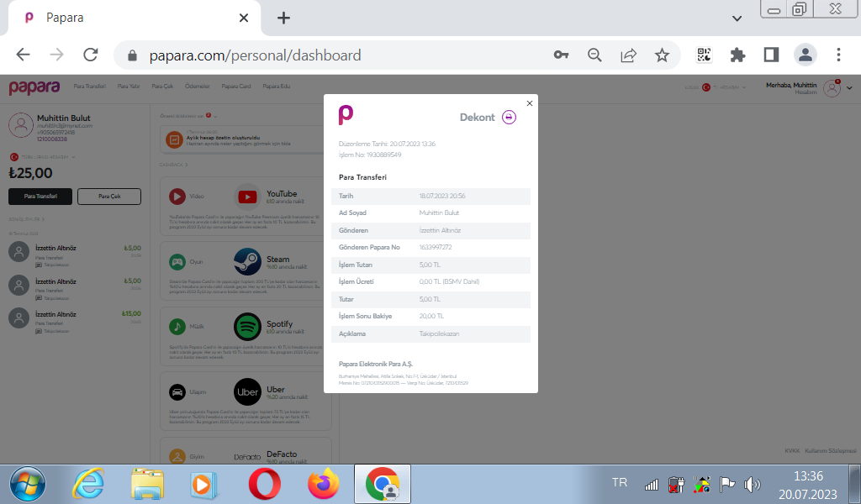The image size is (861, 504).
Task: Open the Papara Card menu item
Action: pyautogui.click(x=236, y=87)
